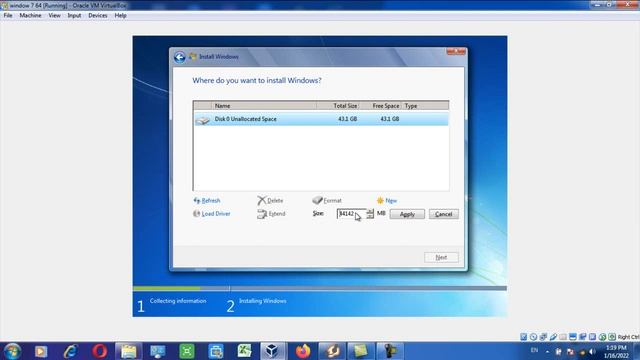
Task: Click the Type column header
Action: click(425, 106)
